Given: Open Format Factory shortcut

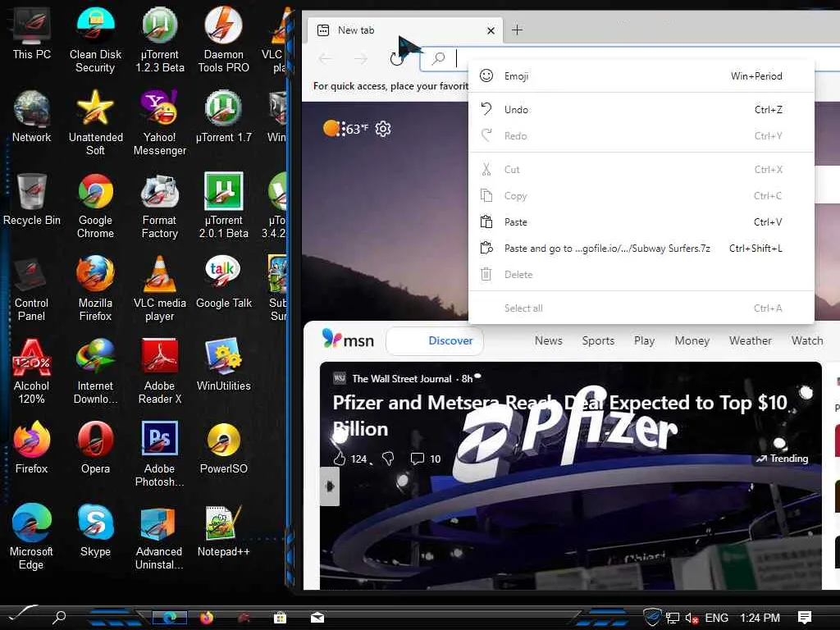Looking at the screenshot, I should (x=160, y=205).
